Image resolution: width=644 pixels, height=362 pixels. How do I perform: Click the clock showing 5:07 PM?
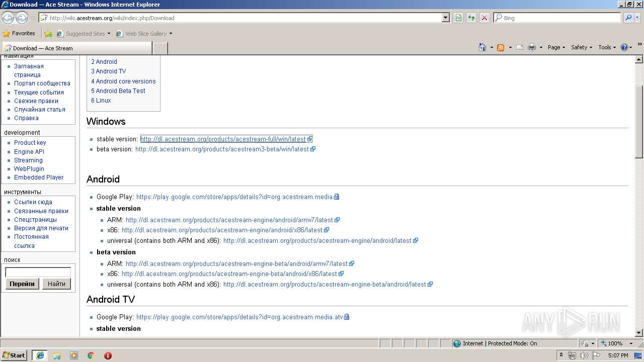618,355
